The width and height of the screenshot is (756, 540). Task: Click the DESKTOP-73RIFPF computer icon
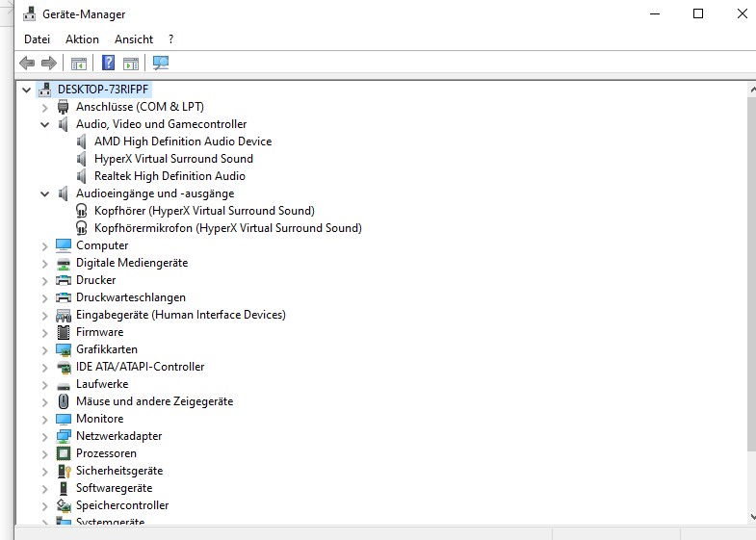click(x=45, y=90)
